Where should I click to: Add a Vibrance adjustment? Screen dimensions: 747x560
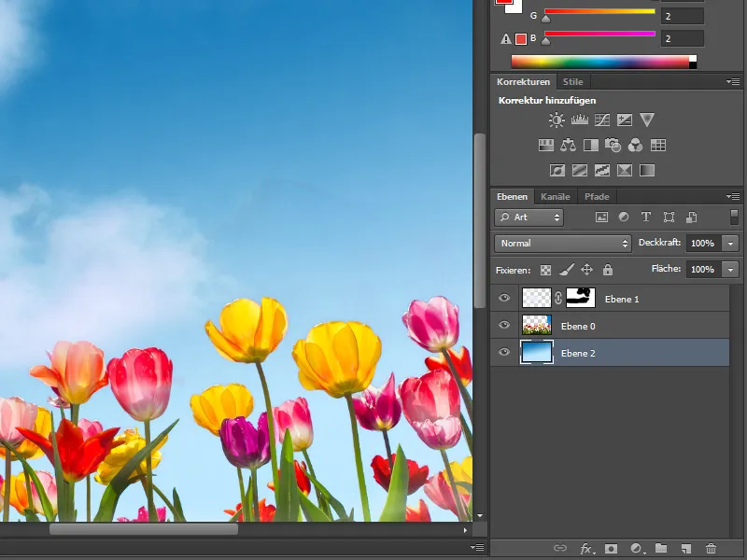(647, 119)
